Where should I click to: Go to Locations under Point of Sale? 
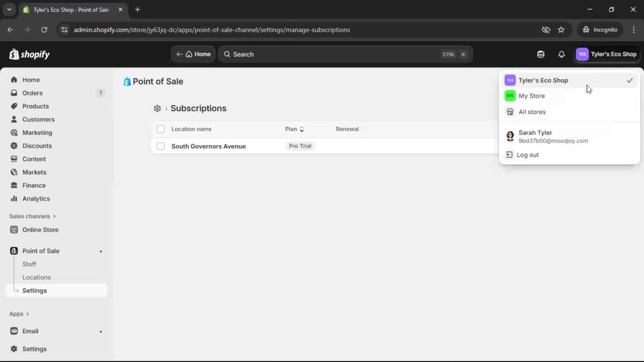[37, 278]
